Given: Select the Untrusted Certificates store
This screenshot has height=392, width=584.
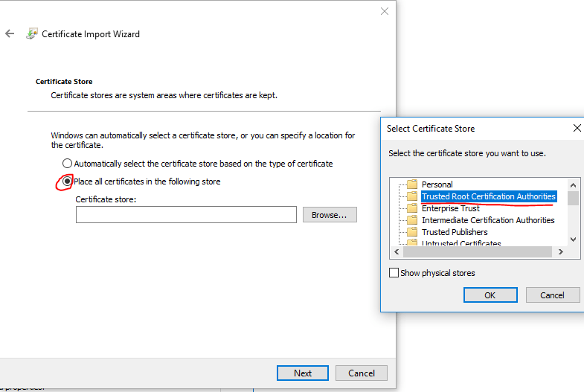Looking at the screenshot, I should click(x=461, y=242).
